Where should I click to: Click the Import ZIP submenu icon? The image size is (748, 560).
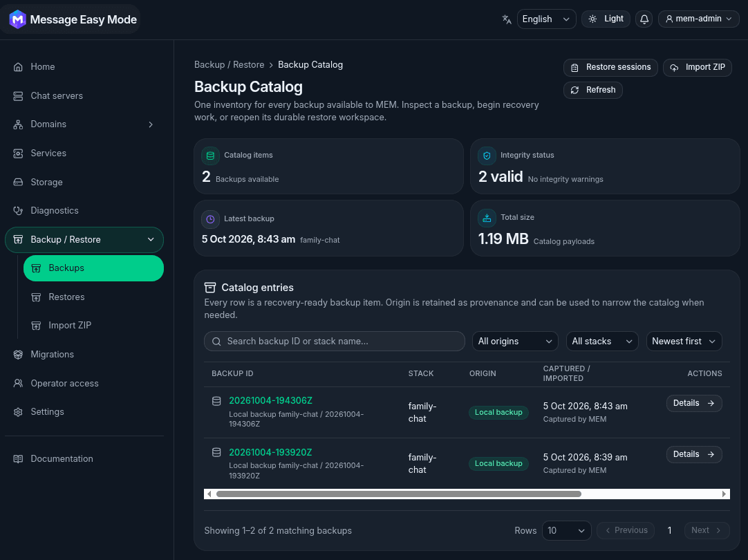[x=36, y=326]
